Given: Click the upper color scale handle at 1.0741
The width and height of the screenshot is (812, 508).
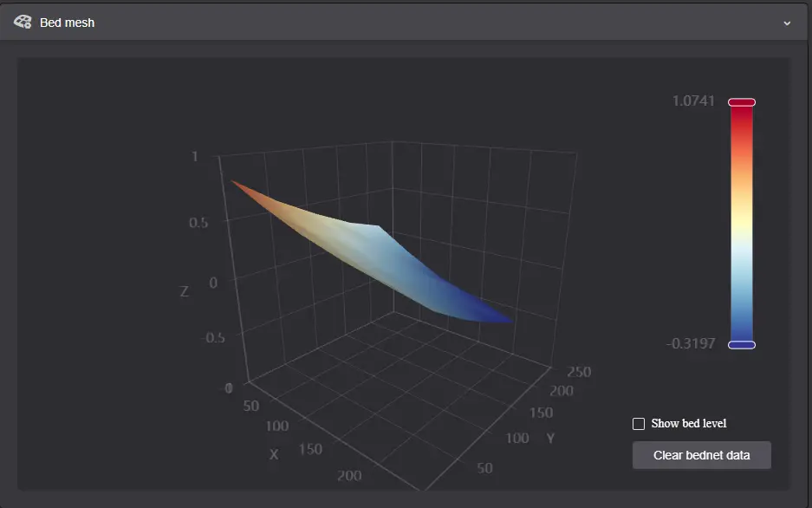Looking at the screenshot, I should tap(742, 102).
